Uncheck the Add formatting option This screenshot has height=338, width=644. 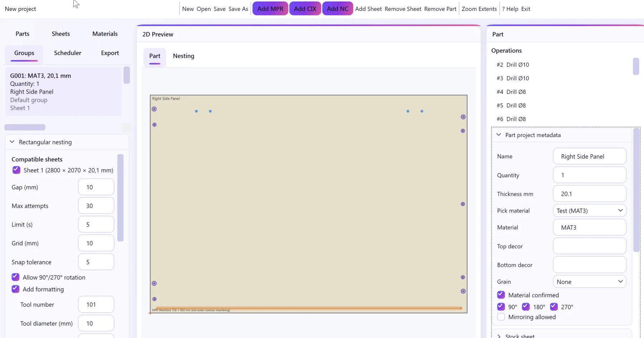coord(15,289)
